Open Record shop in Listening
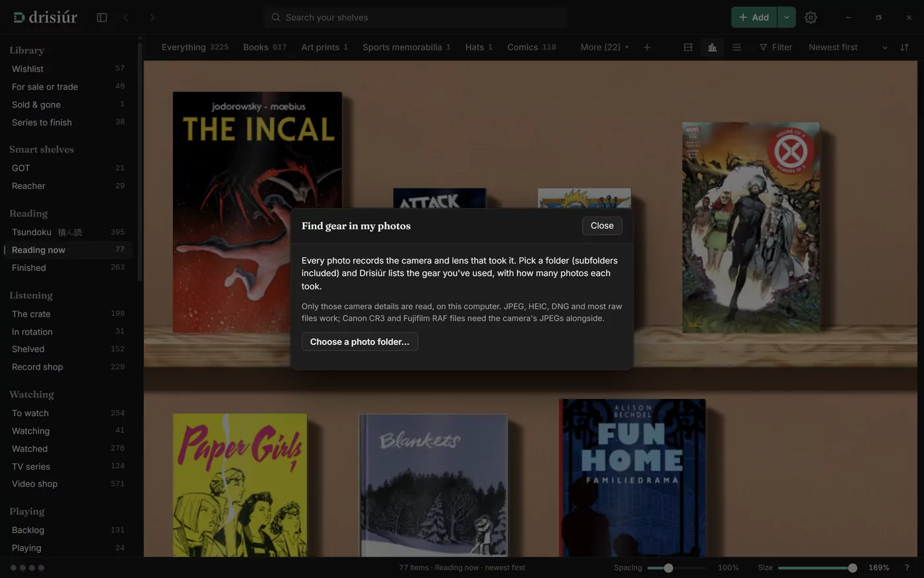This screenshot has height=578, width=924. point(68,367)
